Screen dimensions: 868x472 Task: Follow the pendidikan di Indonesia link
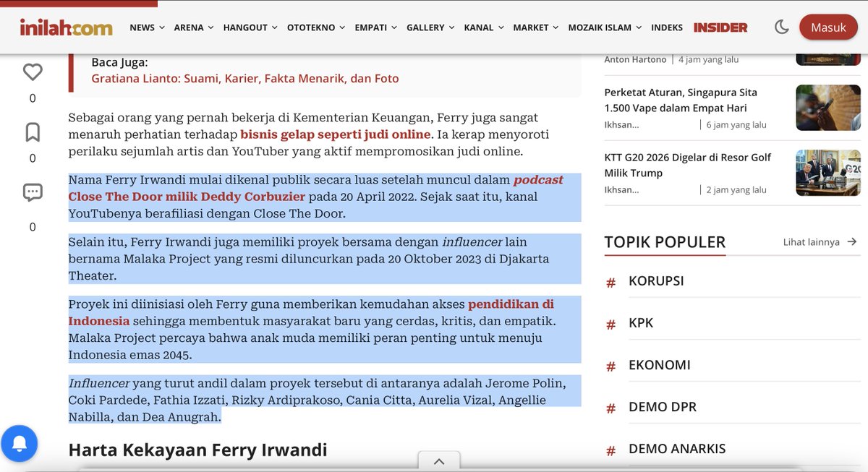click(x=312, y=312)
